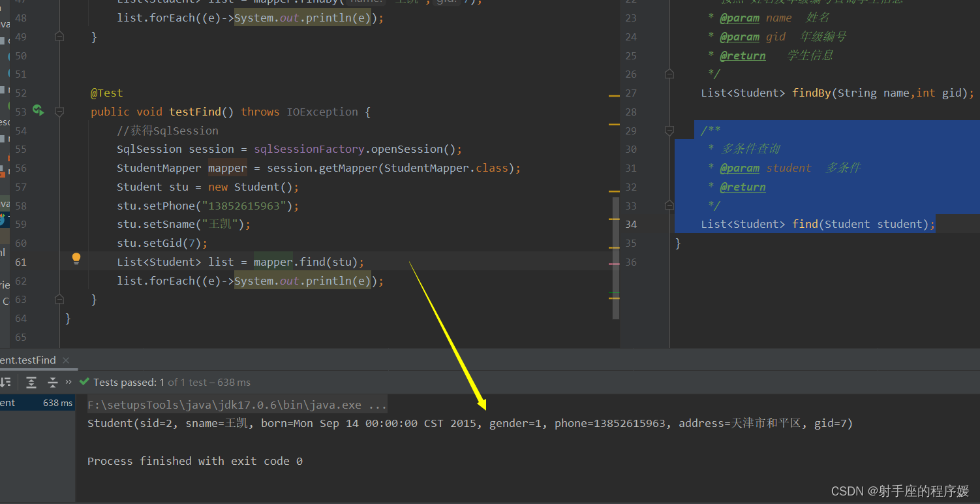Select the 638 ms test result row
This screenshot has height=504, width=980.
37,403
